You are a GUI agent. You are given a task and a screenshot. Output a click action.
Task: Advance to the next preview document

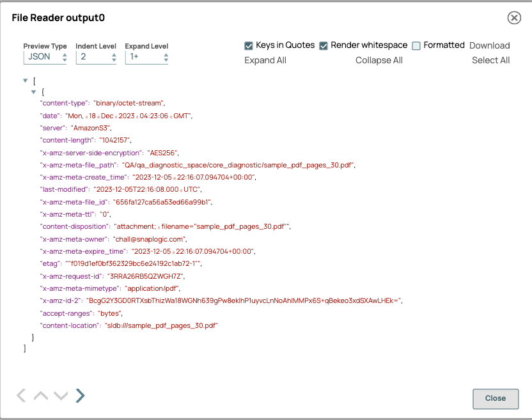[79, 395]
